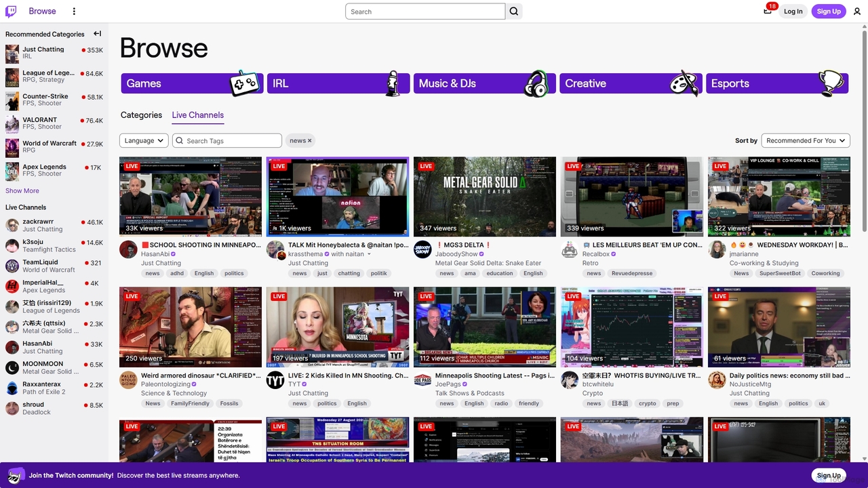Open Recalbox channel avatar
This screenshot has width=868, height=488.
(570, 249)
